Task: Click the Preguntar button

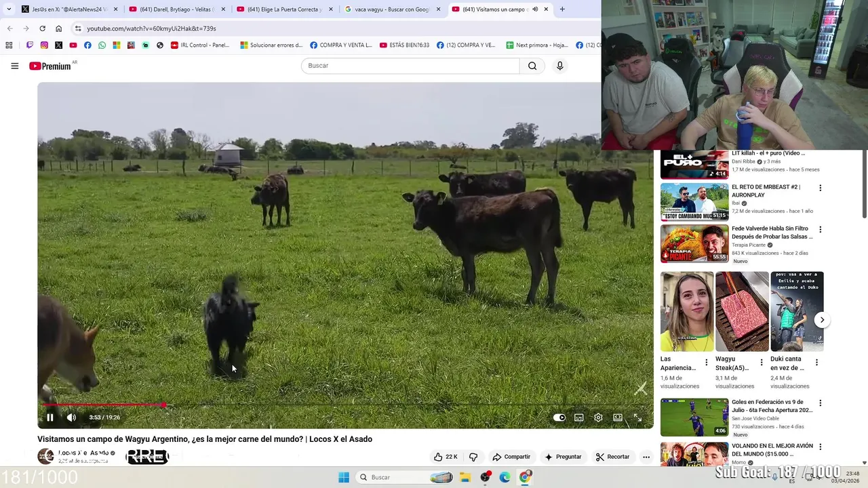Action: (x=563, y=457)
